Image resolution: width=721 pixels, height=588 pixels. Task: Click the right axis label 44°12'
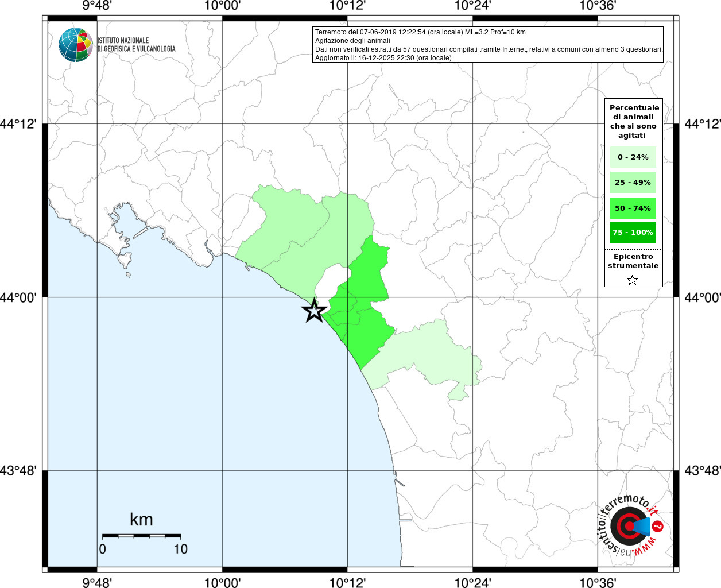click(x=702, y=124)
